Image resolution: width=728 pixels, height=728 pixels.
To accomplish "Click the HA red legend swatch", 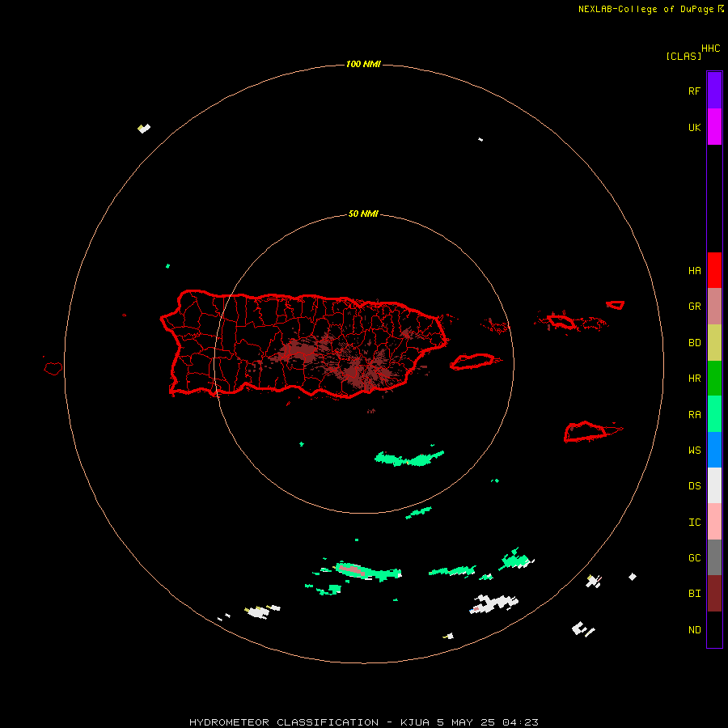I will pos(714,270).
